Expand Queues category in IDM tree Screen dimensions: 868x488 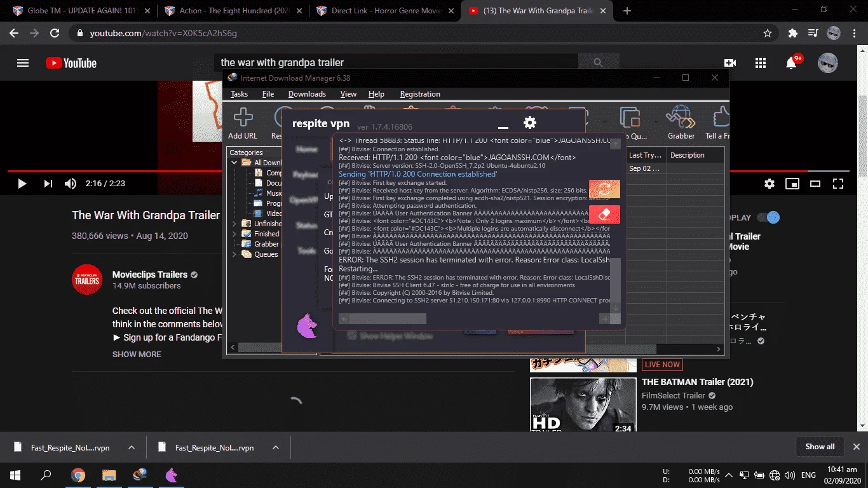234,254
